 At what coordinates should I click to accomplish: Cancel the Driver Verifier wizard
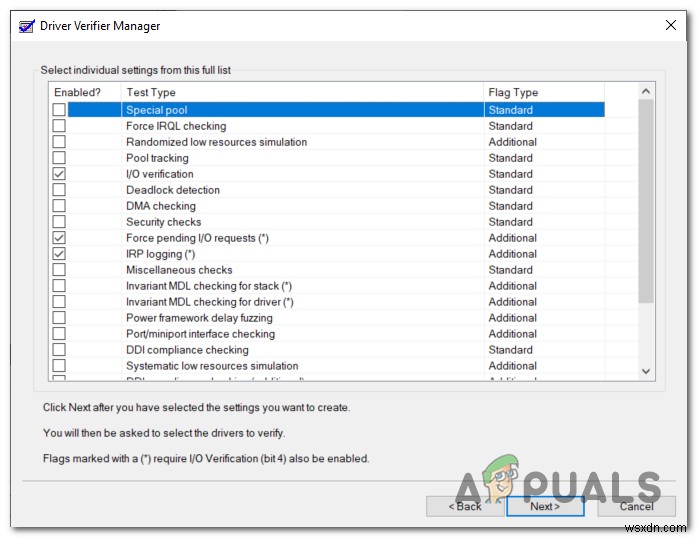pos(637,506)
